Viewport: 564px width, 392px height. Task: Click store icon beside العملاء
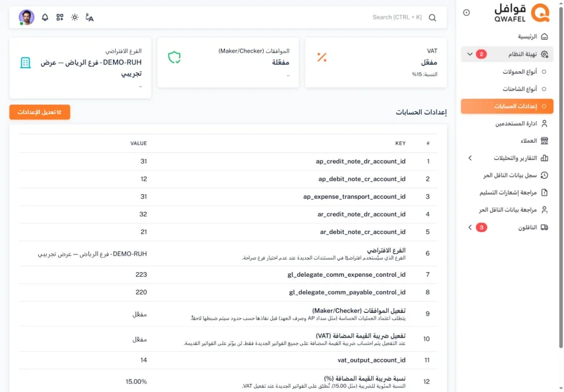[544, 140]
